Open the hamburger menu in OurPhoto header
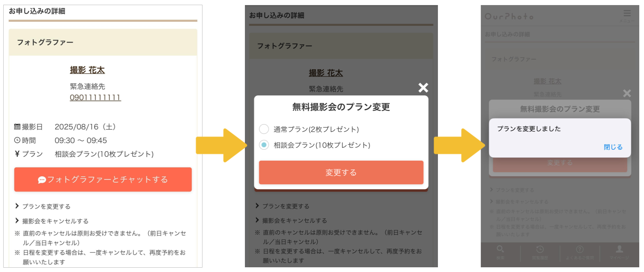644x272 pixels. point(627,14)
